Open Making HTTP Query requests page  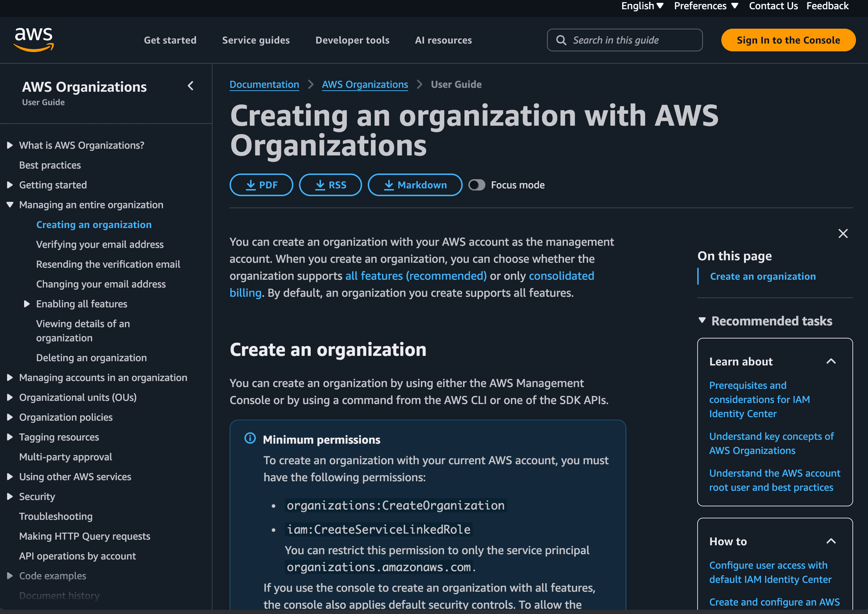tap(84, 536)
